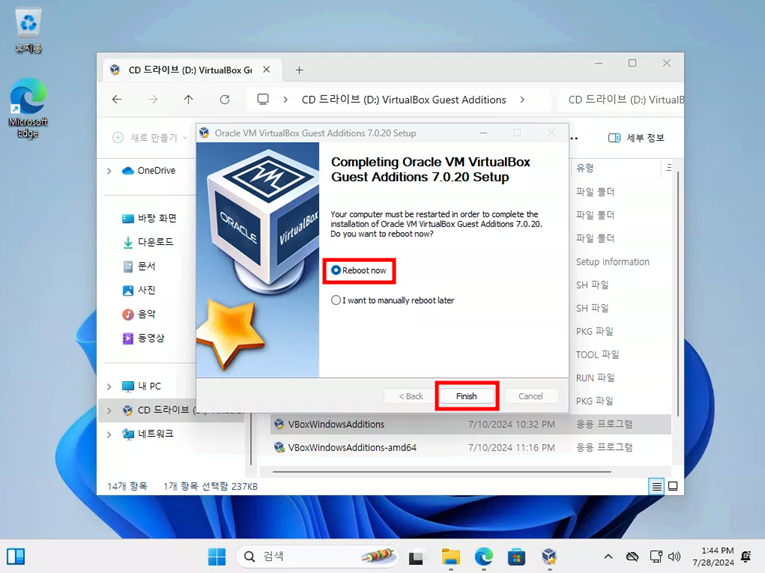Click the search box in File Explorer
Viewport: 765px width, 573px height.
point(622,100)
